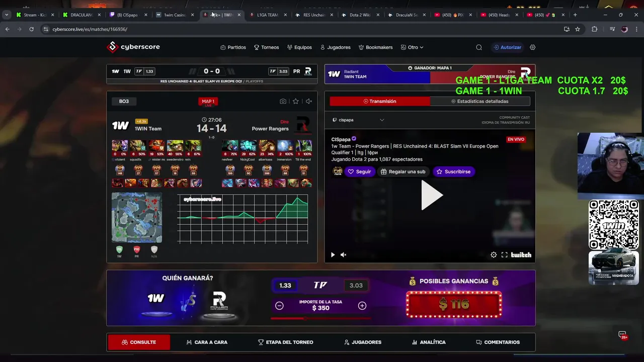The height and width of the screenshot is (362, 644).
Task: Click the 1W first blood shield
Action: point(119,249)
